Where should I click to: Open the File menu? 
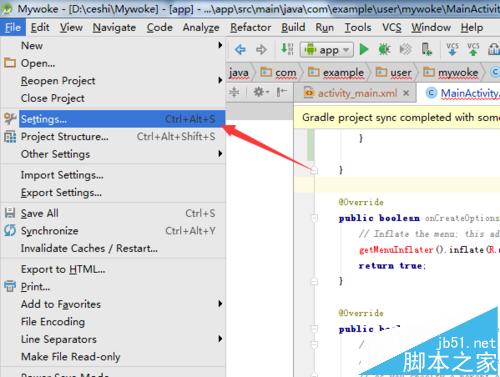[13, 28]
